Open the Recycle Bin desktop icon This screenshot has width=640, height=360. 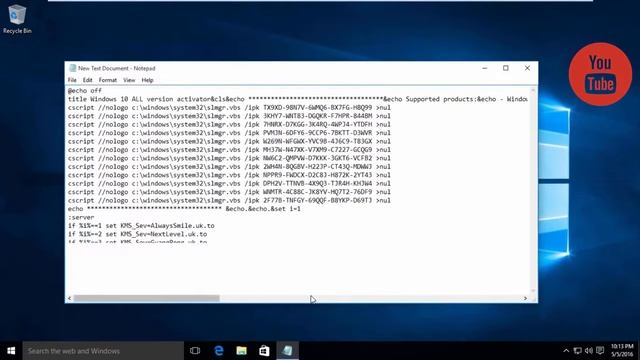pos(17,19)
